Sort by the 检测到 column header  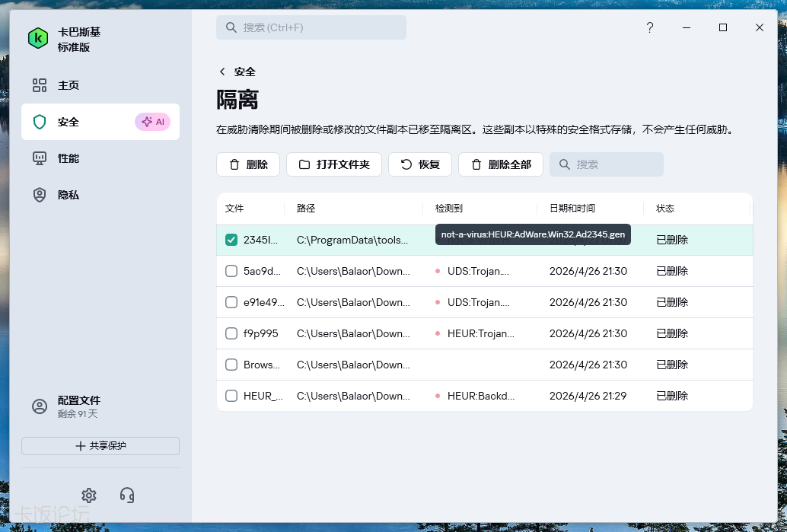coord(449,209)
